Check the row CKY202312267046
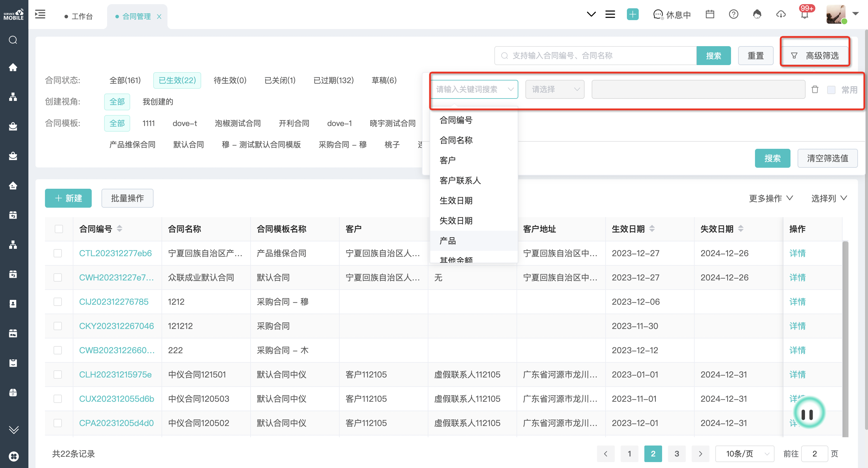This screenshot has height=468, width=868. pyautogui.click(x=58, y=326)
